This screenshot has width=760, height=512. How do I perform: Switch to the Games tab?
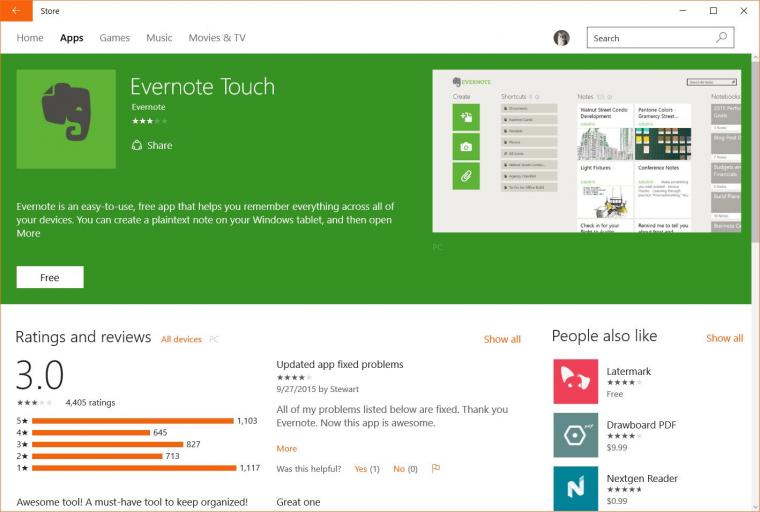[x=114, y=38]
